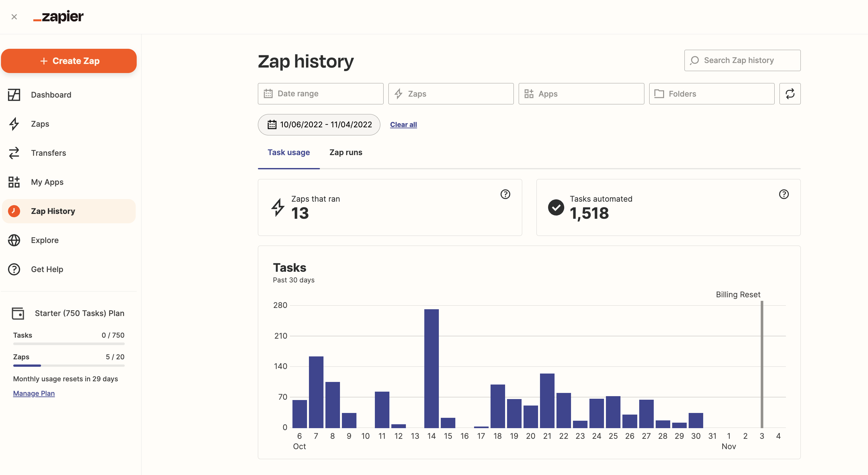Open help tooltip for Zaps that ran

(505, 194)
